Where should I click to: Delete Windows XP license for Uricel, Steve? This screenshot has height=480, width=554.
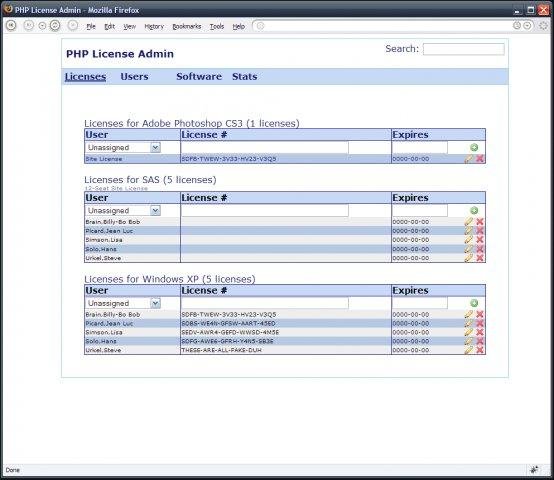(480, 350)
